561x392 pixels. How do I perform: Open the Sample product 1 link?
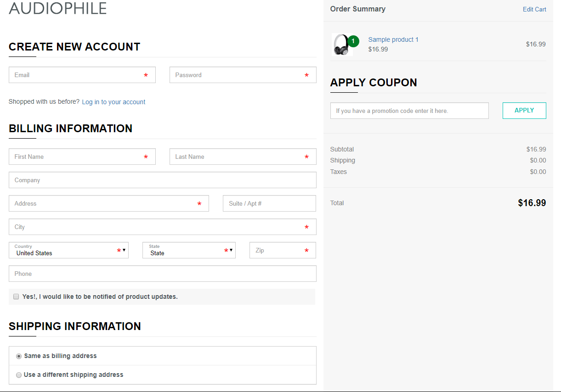coord(393,39)
